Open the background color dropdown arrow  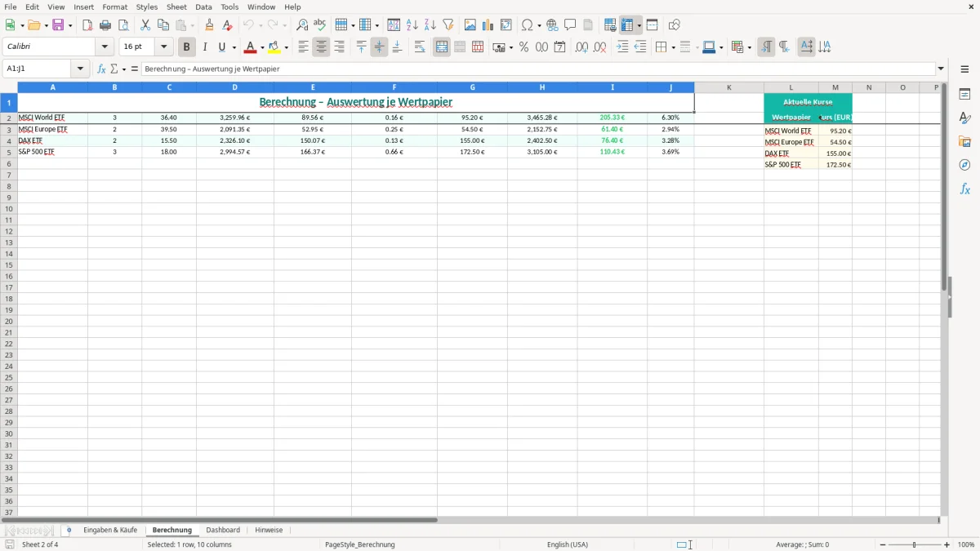[286, 48]
